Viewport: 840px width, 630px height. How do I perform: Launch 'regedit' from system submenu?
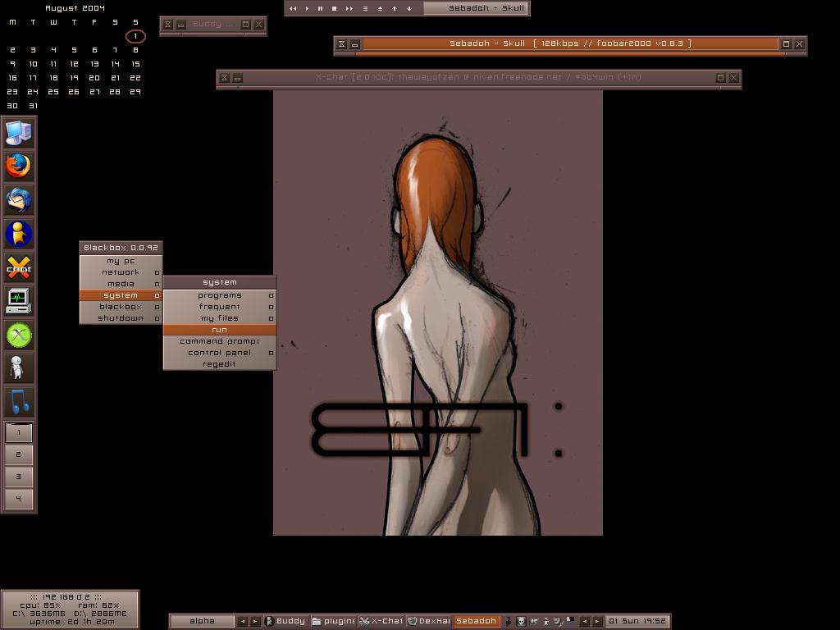click(x=220, y=364)
